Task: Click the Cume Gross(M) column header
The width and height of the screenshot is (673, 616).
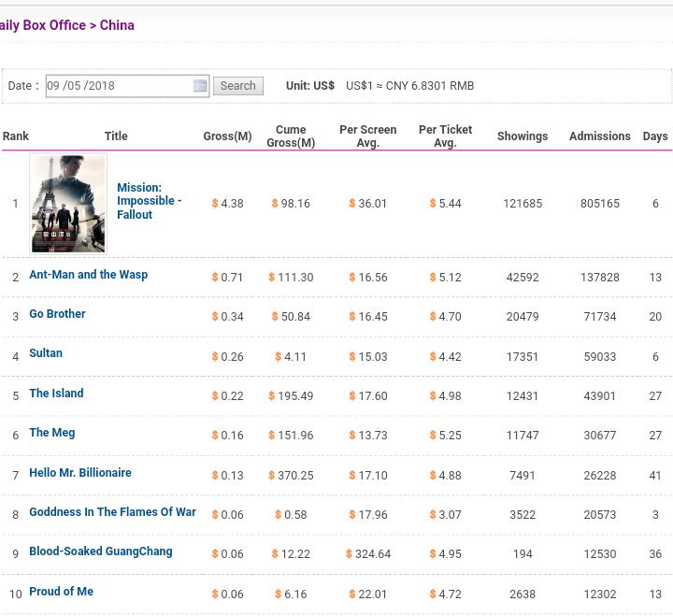Action: click(x=291, y=136)
